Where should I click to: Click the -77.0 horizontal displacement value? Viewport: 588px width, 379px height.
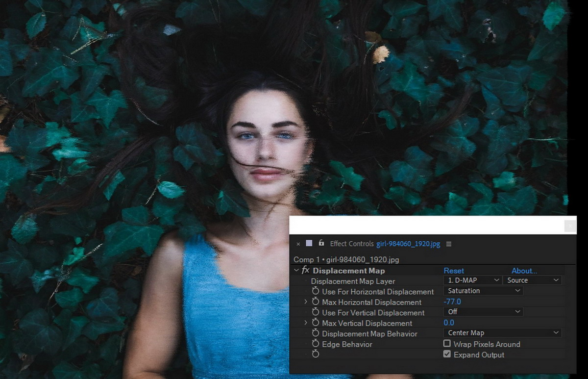452,302
